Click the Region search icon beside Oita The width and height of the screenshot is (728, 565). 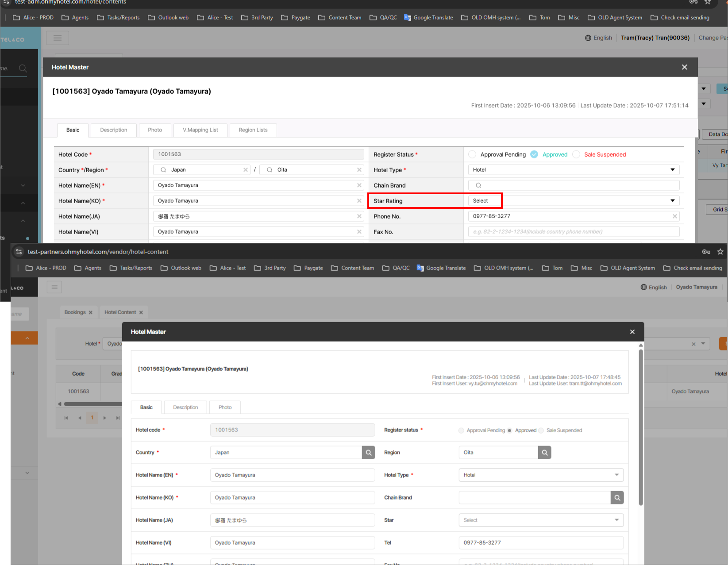pos(544,452)
